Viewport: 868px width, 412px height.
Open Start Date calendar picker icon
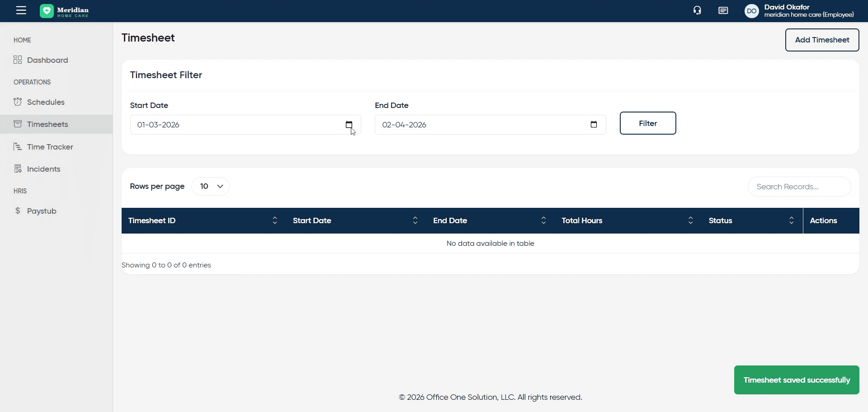(349, 125)
